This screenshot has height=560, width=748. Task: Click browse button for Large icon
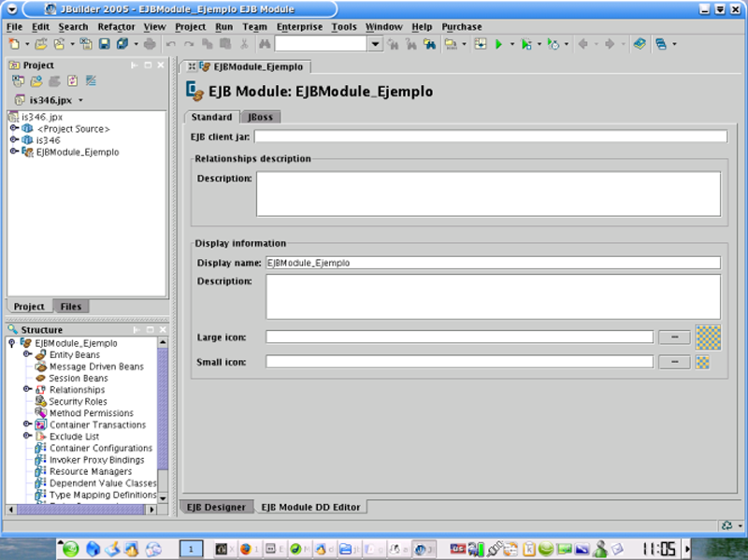pos(673,337)
